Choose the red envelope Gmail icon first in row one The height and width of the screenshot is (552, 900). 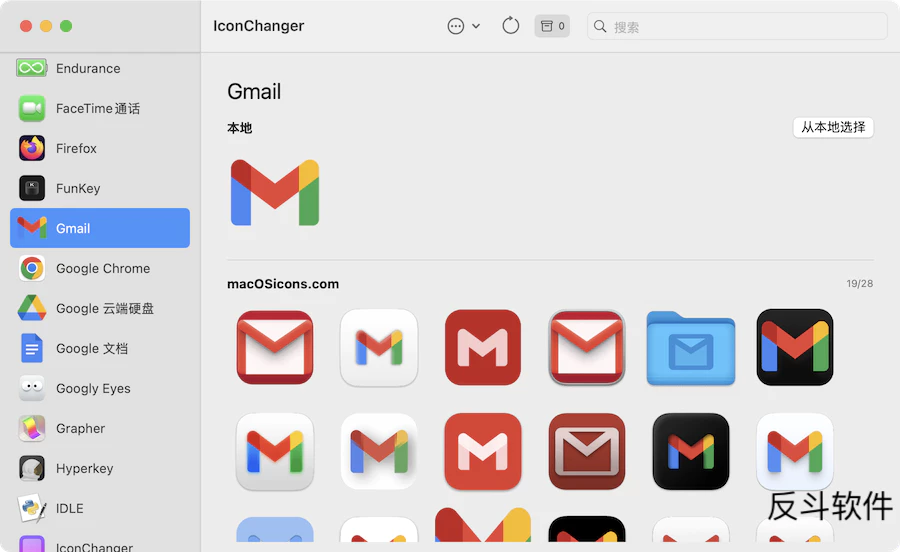click(275, 347)
